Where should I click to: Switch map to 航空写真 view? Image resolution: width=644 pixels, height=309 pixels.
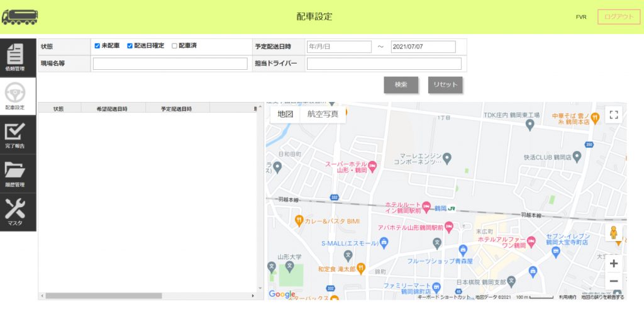click(x=323, y=115)
